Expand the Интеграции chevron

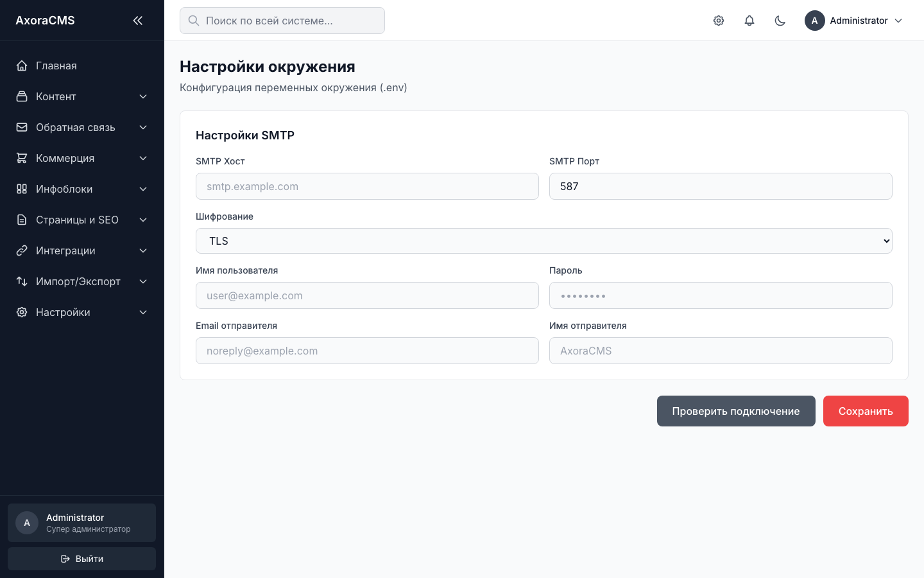coord(143,250)
